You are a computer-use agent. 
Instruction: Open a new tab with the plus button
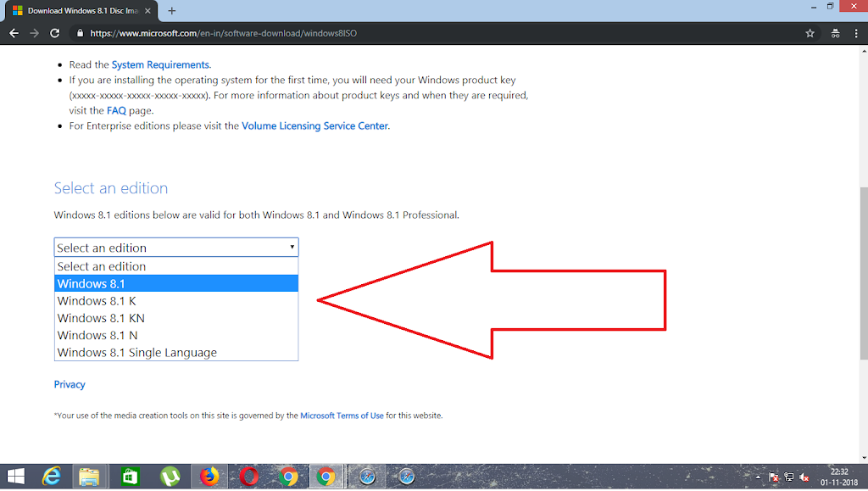[x=172, y=11]
